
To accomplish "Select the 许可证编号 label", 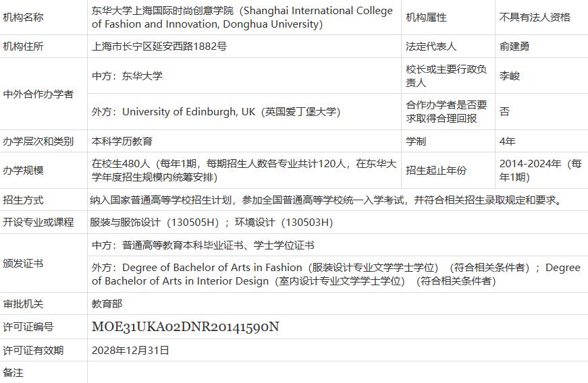I will 28,327.
